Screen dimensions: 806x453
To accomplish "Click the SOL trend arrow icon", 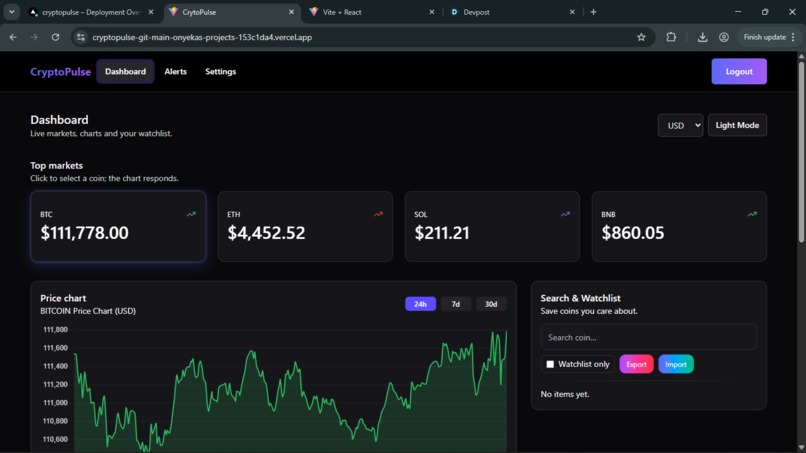I will point(565,214).
